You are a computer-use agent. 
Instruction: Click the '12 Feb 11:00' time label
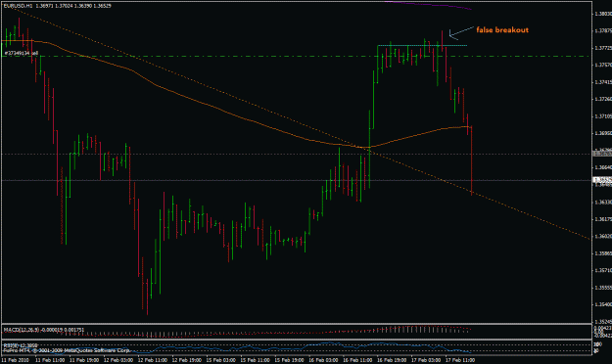tap(152, 360)
